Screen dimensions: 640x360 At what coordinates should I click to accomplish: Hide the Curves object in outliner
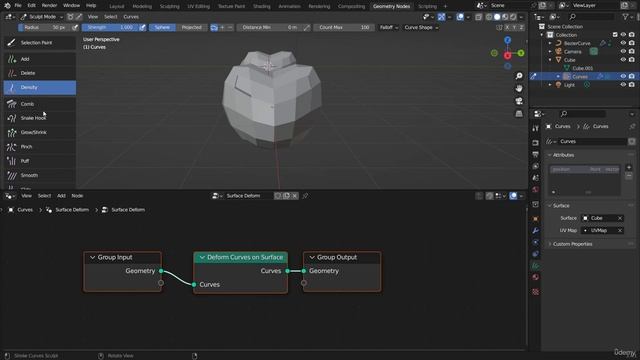click(x=623, y=76)
